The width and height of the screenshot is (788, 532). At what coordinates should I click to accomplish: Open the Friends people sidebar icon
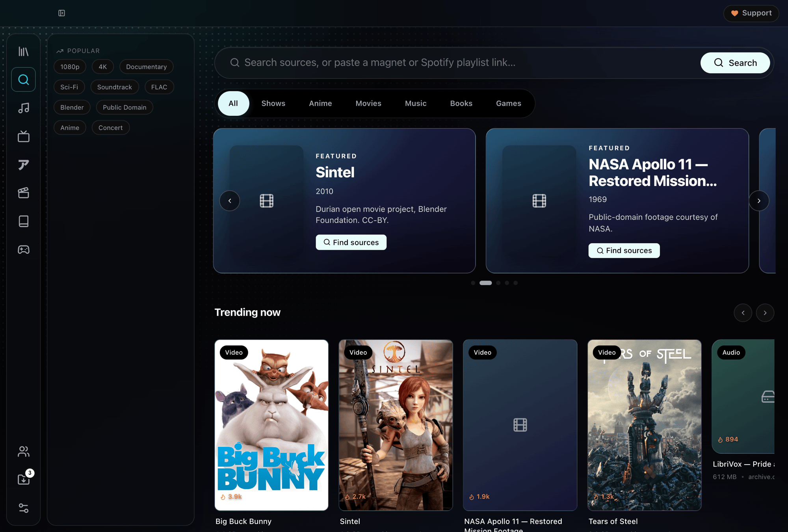24,451
